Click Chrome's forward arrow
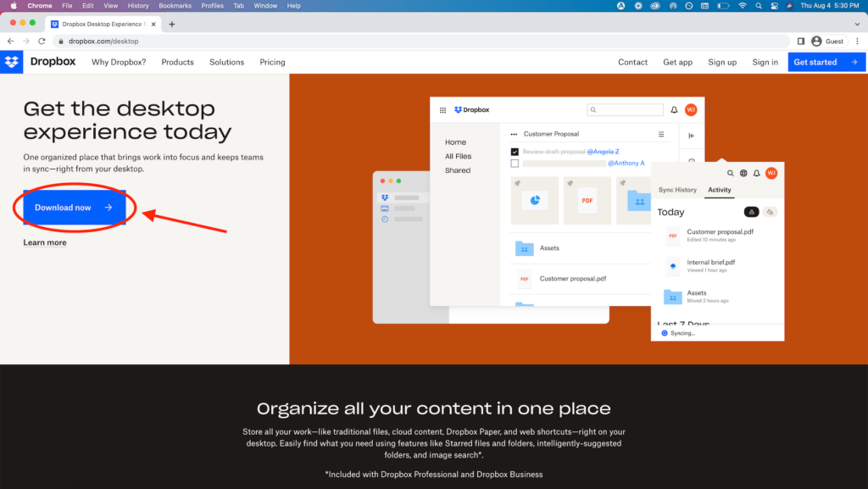Viewport: 868px width, 489px height. coord(26,41)
